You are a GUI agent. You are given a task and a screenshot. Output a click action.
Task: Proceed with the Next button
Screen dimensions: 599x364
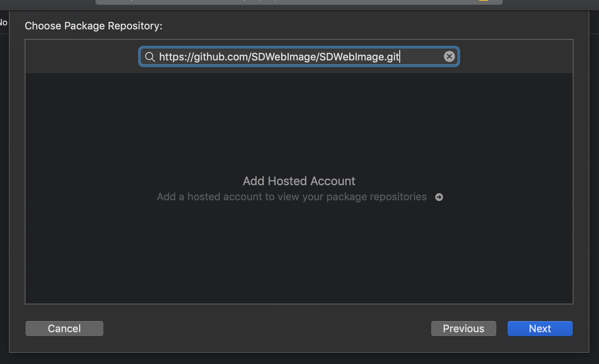pyautogui.click(x=540, y=329)
